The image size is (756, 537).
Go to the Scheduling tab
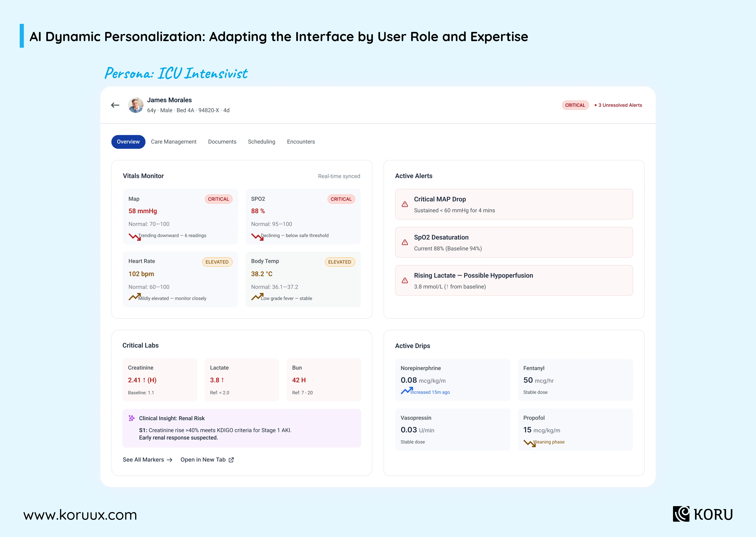(x=261, y=142)
